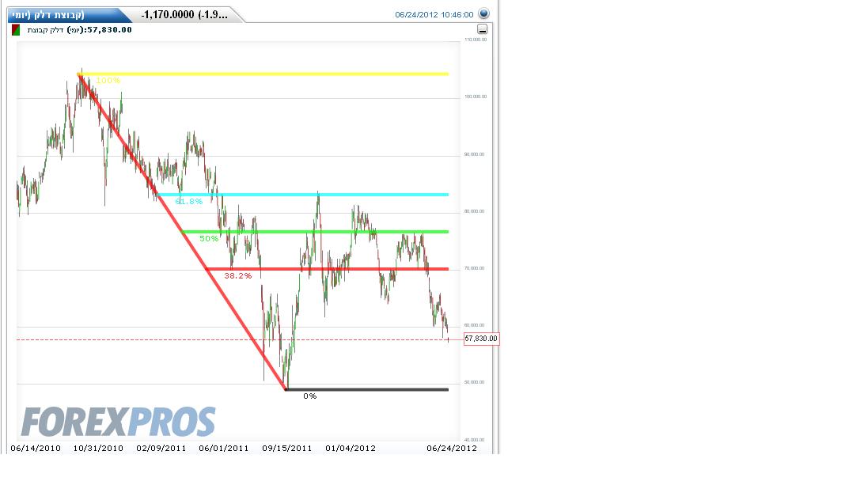
Task: Click the 06/24/2012 10:46:00 timestamp
Action: pyautogui.click(x=434, y=14)
